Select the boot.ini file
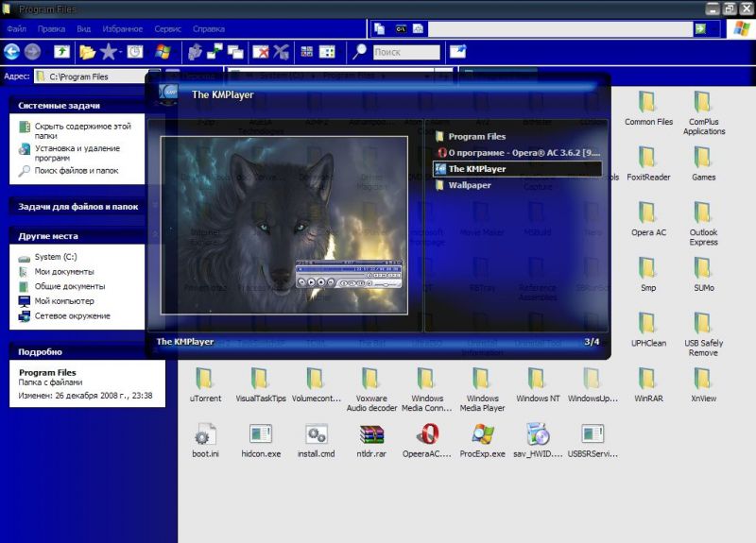This screenshot has height=543, width=756. (205, 435)
